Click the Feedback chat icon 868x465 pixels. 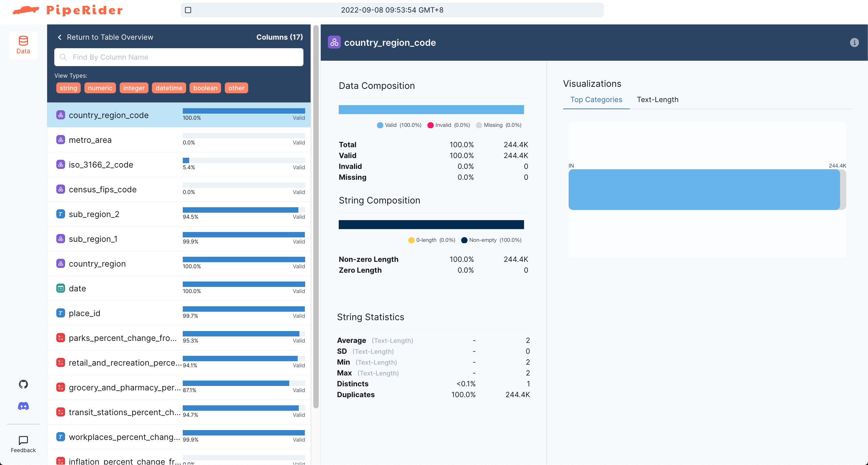[23, 441]
